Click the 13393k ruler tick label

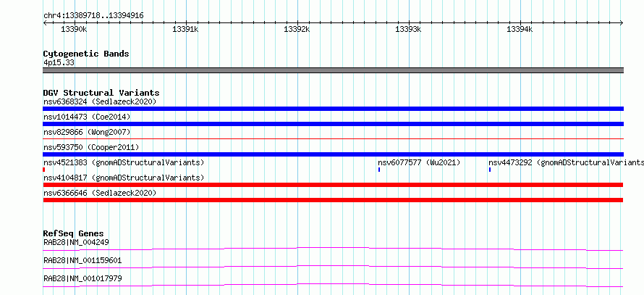tap(408, 29)
